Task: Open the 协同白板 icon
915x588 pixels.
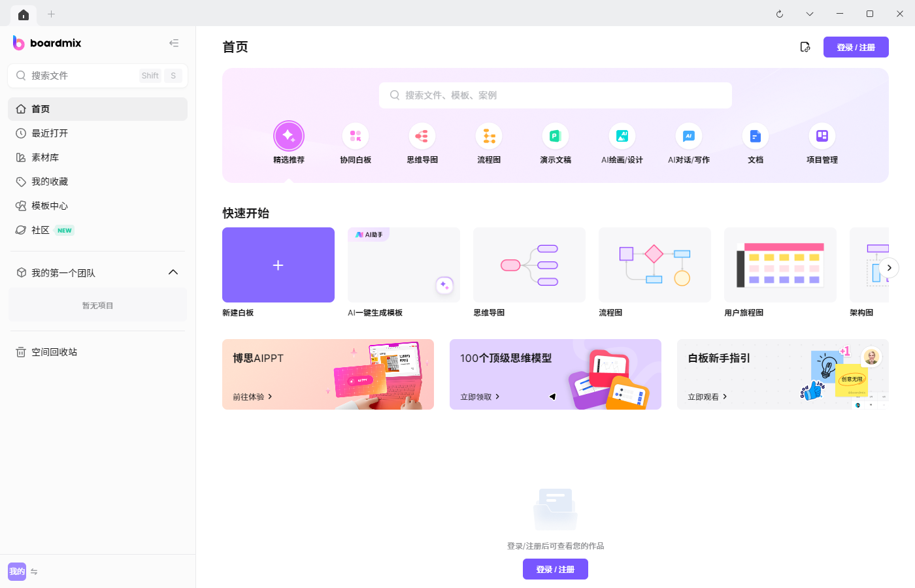Action: pos(355,136)
